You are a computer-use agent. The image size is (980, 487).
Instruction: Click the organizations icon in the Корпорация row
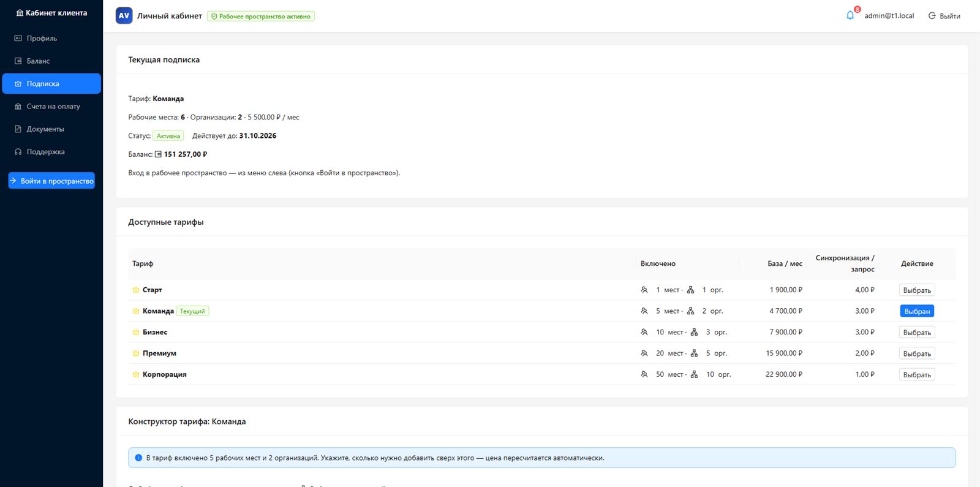point(694,375)
